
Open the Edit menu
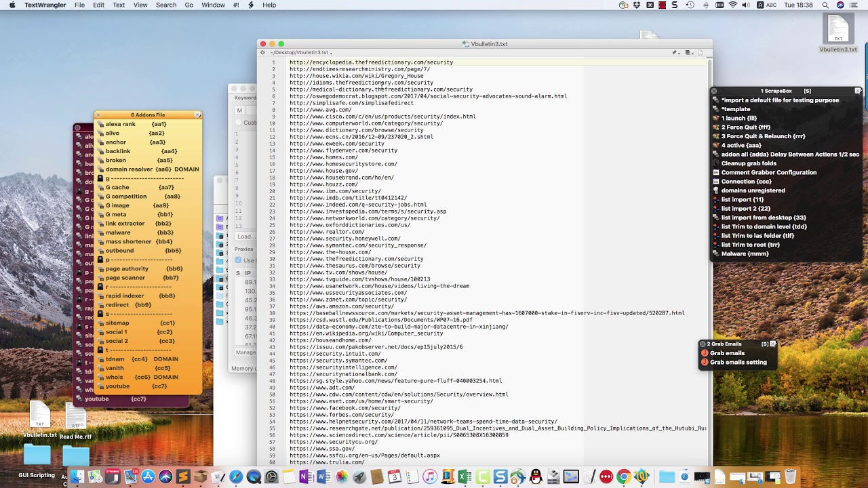tap(98, 5)
